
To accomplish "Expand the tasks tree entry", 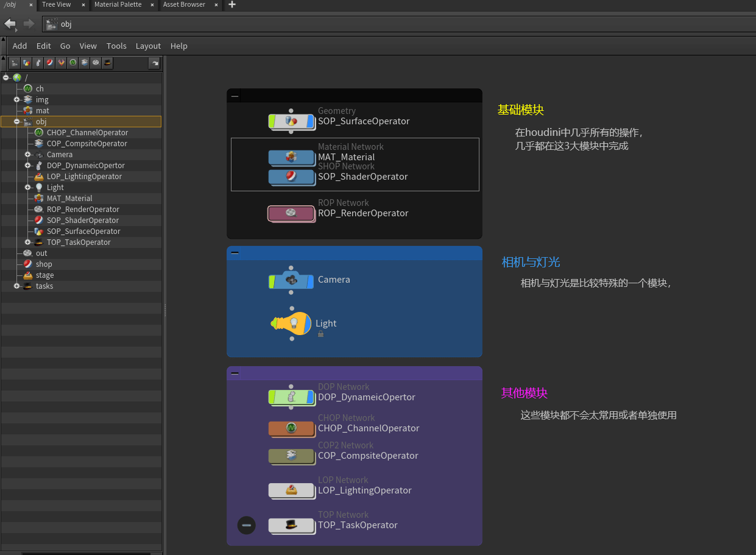I will [17, 286].
